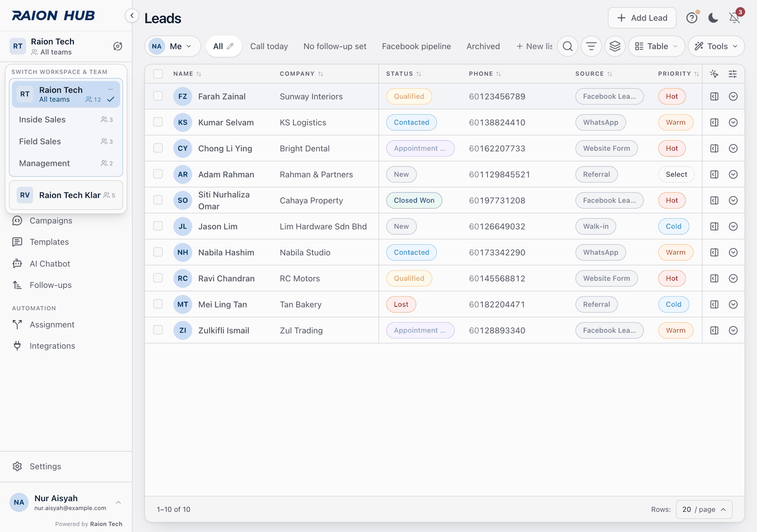The height and width of the screenshot is (532, 757).
Task: Click the Add Lead button
Action: (642, 18)
